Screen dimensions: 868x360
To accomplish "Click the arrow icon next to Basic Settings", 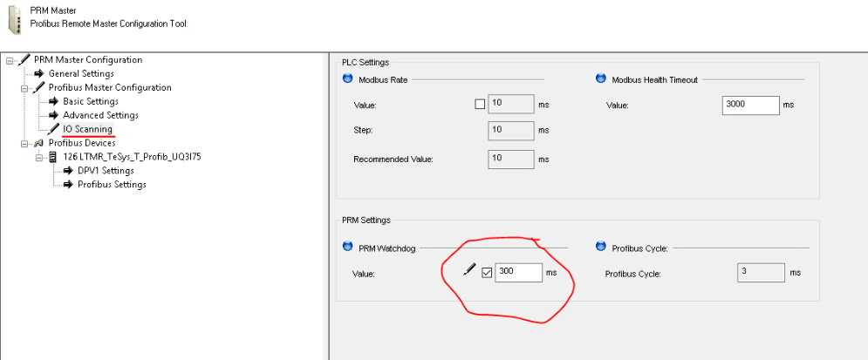I will pos(53,101).
